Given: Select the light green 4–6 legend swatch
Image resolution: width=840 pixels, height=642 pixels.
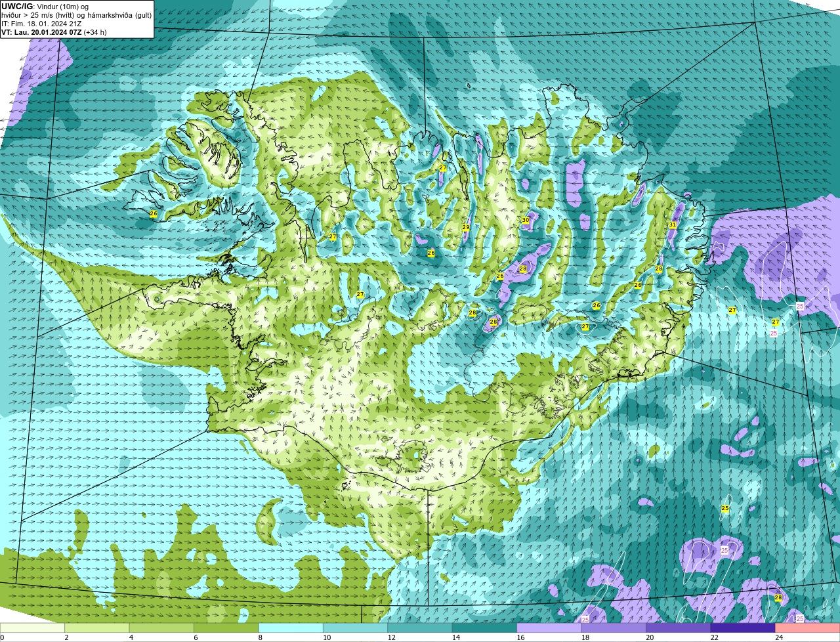Looking at the screenshot, I should [161, 628].
